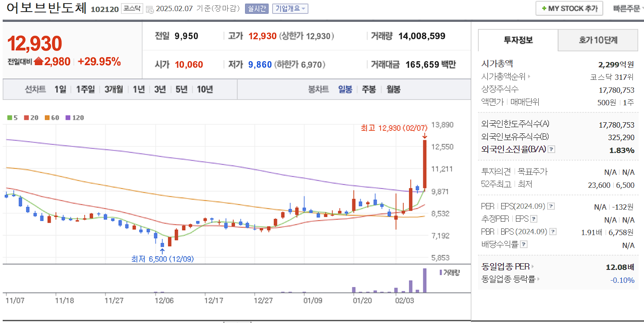
Task: Switch to the 호가 10단계 tab
Action: tap(597, 40)
